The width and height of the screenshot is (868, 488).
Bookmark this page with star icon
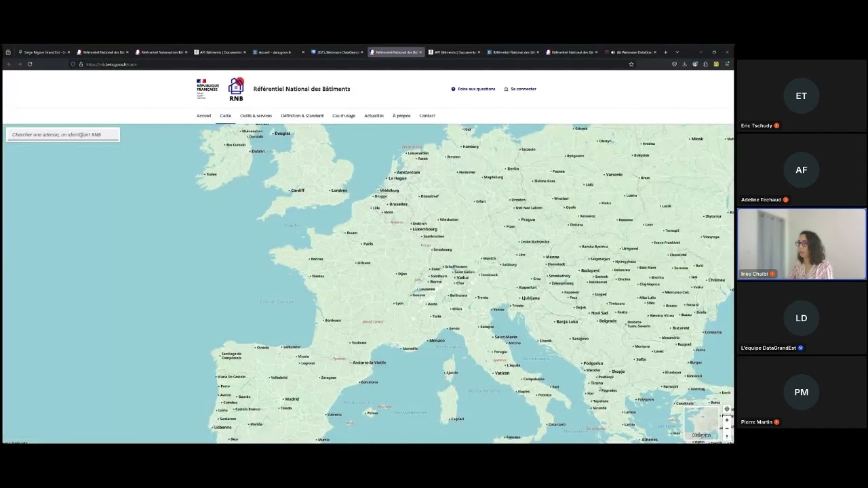click(x=631, y=64)
